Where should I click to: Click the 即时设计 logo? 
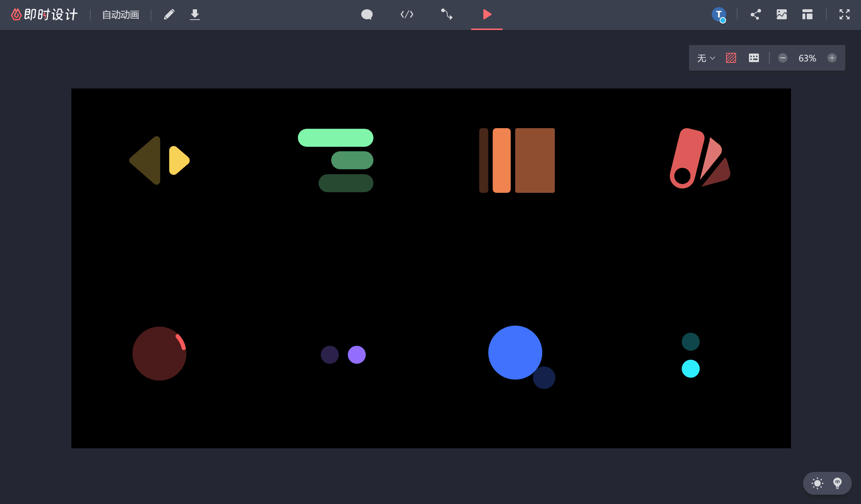coord(44,15)
